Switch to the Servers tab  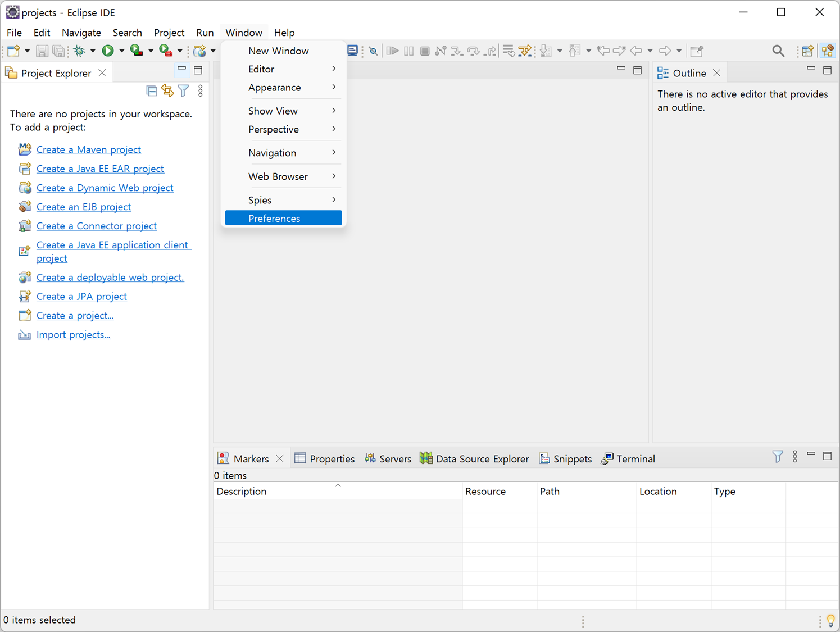pos(388,459)
